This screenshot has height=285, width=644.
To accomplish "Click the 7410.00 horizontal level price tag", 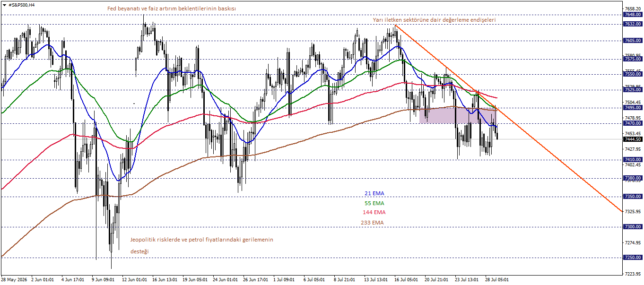I will point(633,160).
